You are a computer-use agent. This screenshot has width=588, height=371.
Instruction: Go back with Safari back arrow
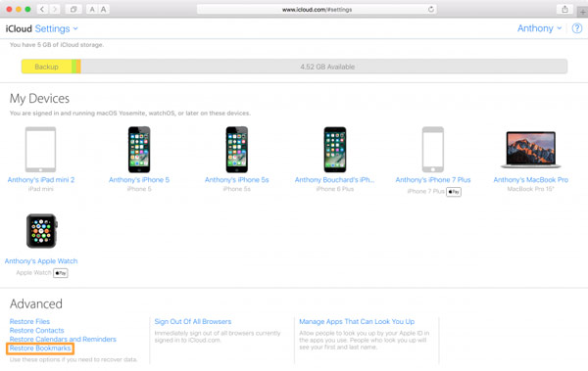click(42, 9)
